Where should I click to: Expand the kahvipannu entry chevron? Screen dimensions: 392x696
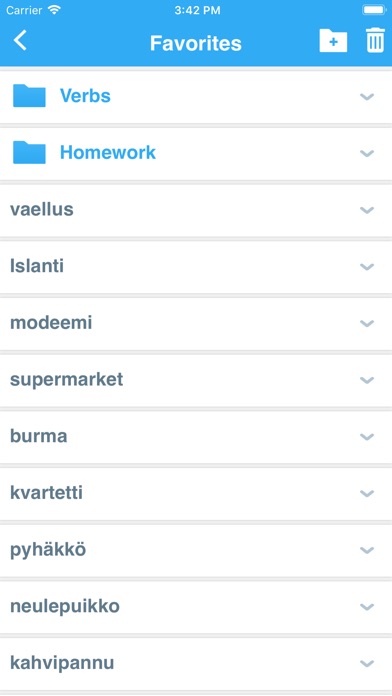coord(367,663)
